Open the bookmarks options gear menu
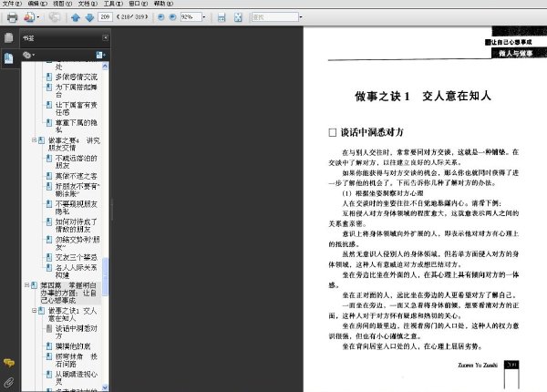The width and height of the screenshot is (547, 392). (28, 55)
